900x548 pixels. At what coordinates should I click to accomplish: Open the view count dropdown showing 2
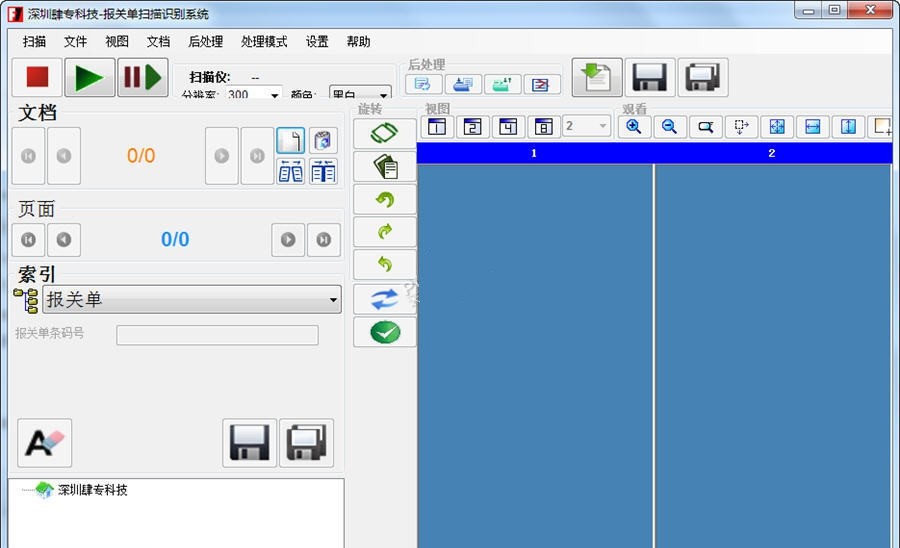point(586,126)
